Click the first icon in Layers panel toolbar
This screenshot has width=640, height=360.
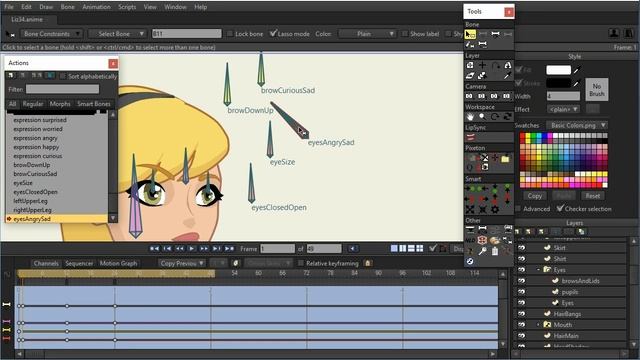pyautogui.click(x=518, y=231)
